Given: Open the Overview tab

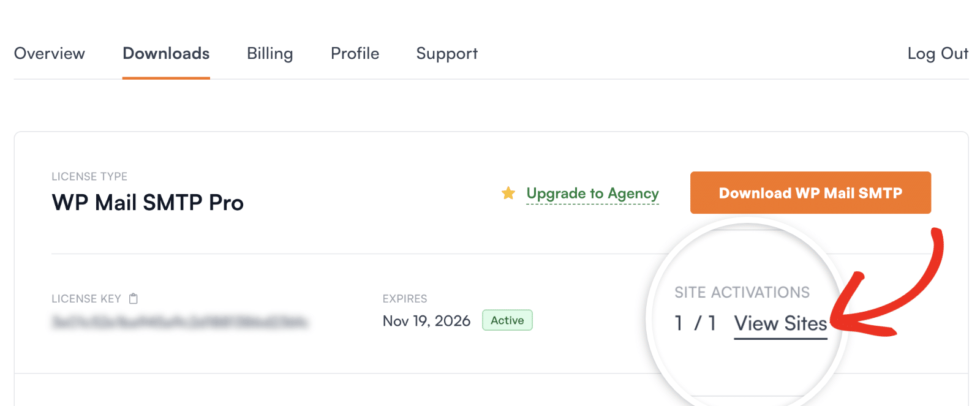Looking at the screenshot, I should click(x=50, y=54).
